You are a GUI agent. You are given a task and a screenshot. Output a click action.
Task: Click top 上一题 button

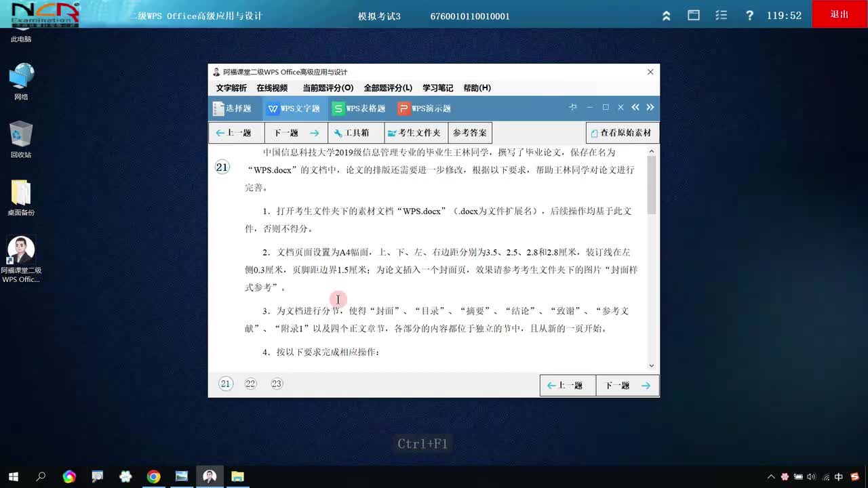pos(236,133)
